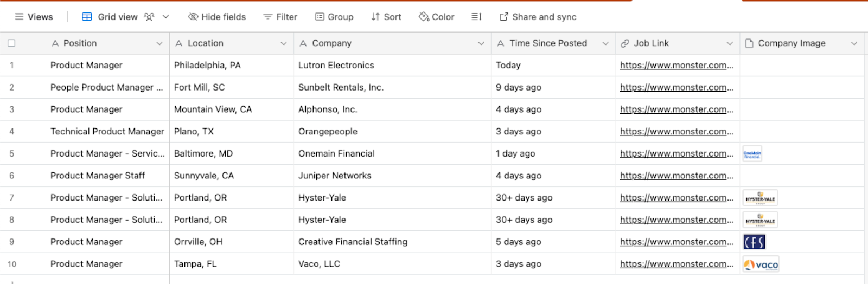Open the Position column dropdown arrow
Image resolution: width=868 pixels, height=284 pixels.
pos(159,43)
